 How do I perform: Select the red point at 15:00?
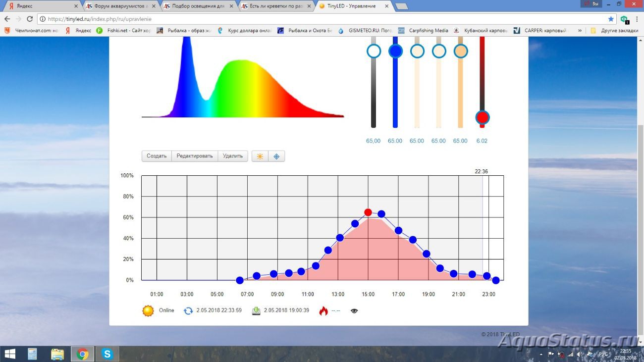tap(368, 212)
